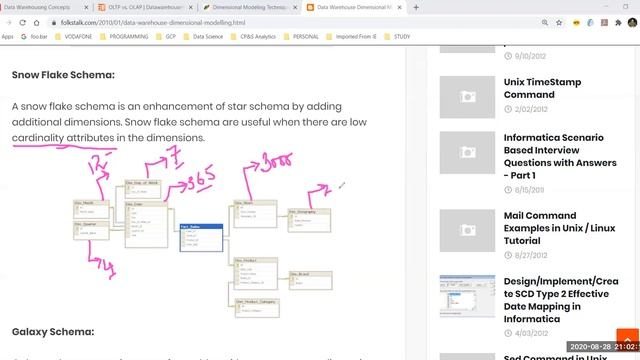Open Informatica Scenario Based Interview Questions link
The width and height of the screenshot is (640, 360).
coord(560,156)
